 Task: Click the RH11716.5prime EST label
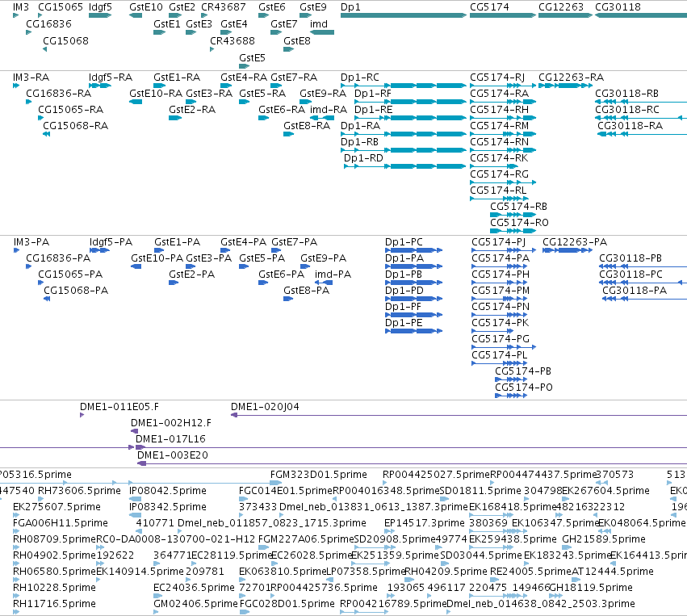coord(54,604)
